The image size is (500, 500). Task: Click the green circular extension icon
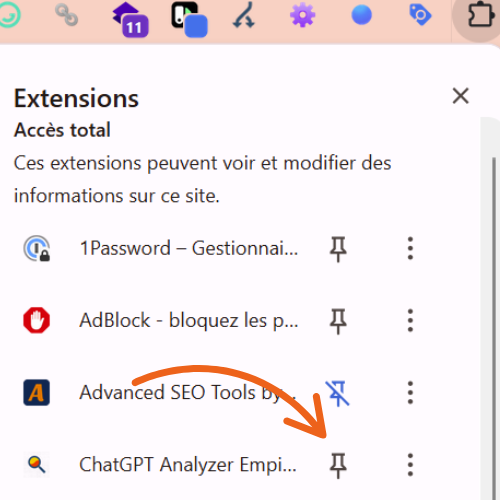pyautogui.click(x=9, y=15)
